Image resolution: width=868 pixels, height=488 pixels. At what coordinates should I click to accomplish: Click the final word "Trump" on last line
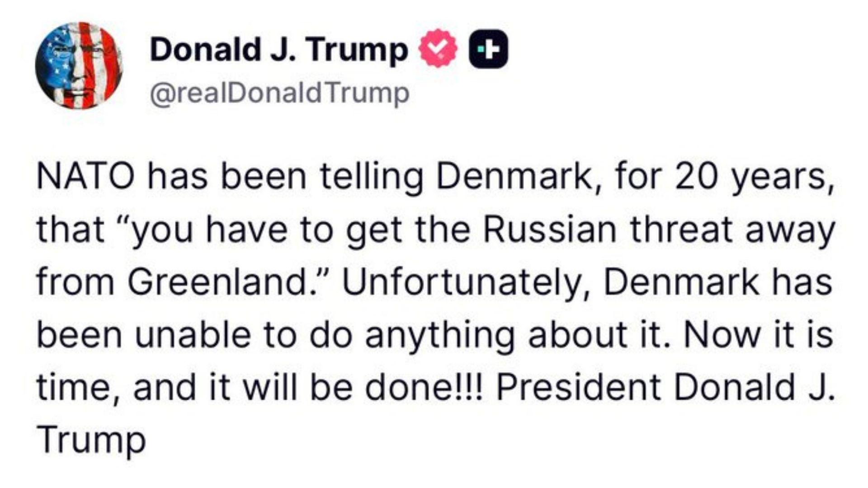(91, 440)
